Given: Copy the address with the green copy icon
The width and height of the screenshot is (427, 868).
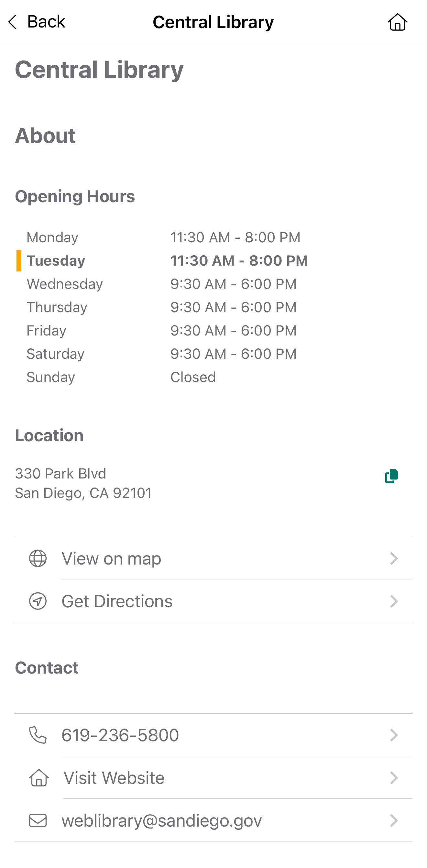Looking at the screenshot, I should (x=391, y=476).
